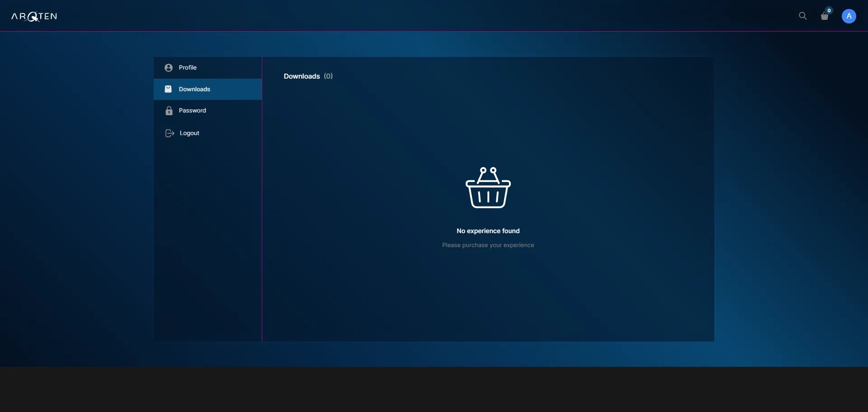
Task: Click the Profile person icon
Action: coord(169,68)
